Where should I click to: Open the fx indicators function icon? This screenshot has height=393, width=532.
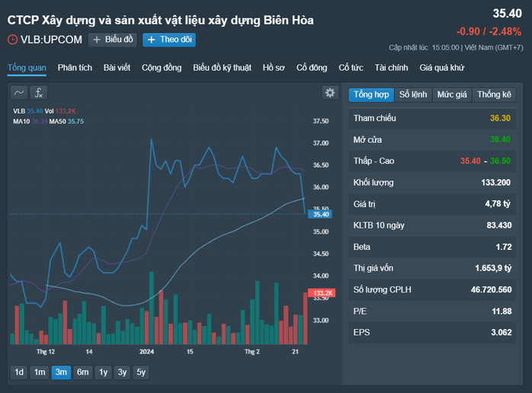pos(39,93)
